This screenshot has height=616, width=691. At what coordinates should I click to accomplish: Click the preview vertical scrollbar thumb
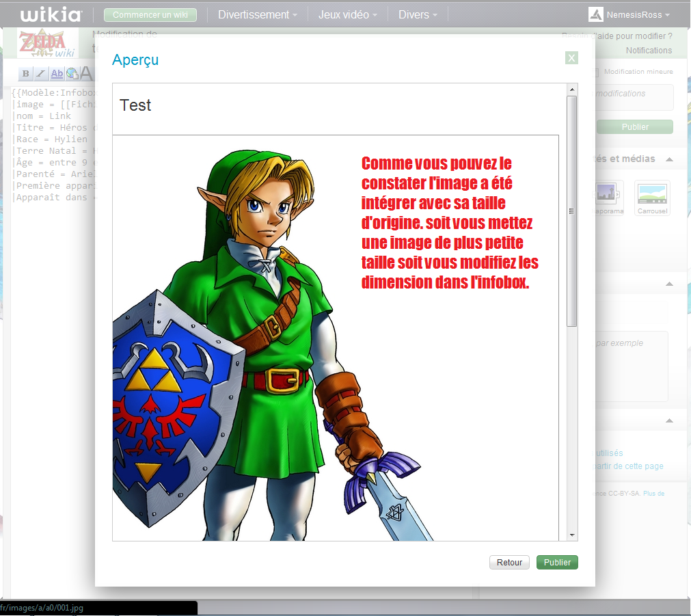point(572,211)
